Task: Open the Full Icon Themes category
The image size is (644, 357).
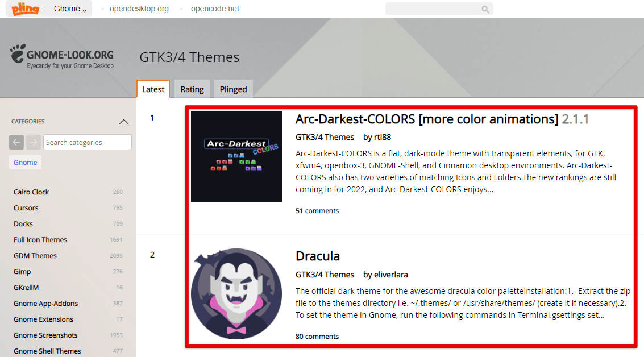Action: (x=40, y=239)
